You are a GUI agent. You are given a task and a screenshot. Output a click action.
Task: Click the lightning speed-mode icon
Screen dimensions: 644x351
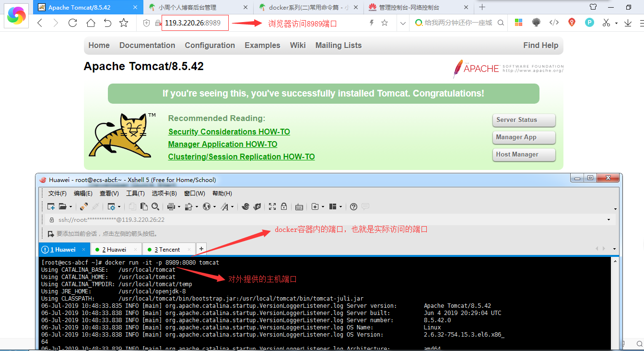pos(372,23)
